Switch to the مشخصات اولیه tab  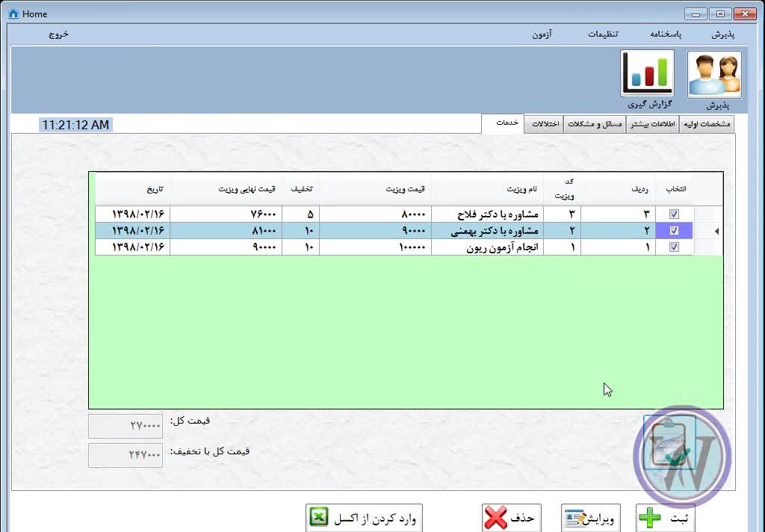point(707,124)
